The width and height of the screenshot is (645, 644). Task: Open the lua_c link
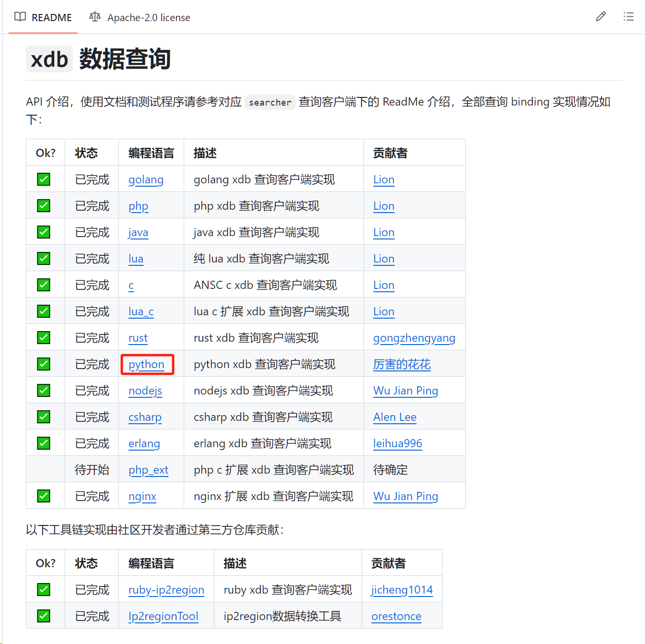click(x=141, y=311)
